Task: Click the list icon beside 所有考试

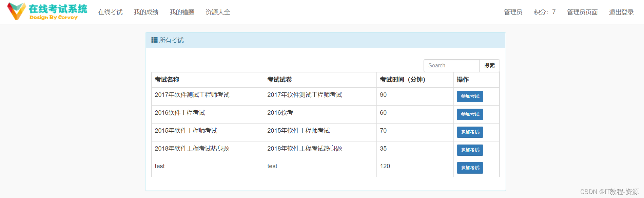Action: (154, 40)
